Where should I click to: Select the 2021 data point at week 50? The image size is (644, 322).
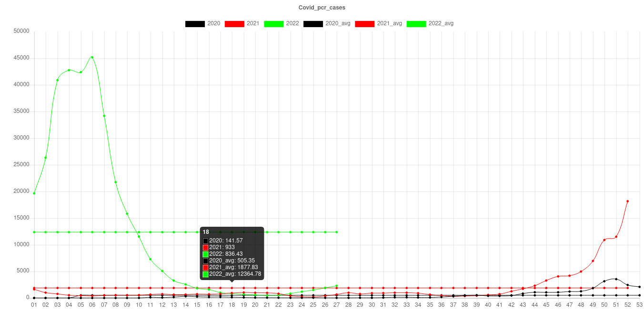(604, 240)
